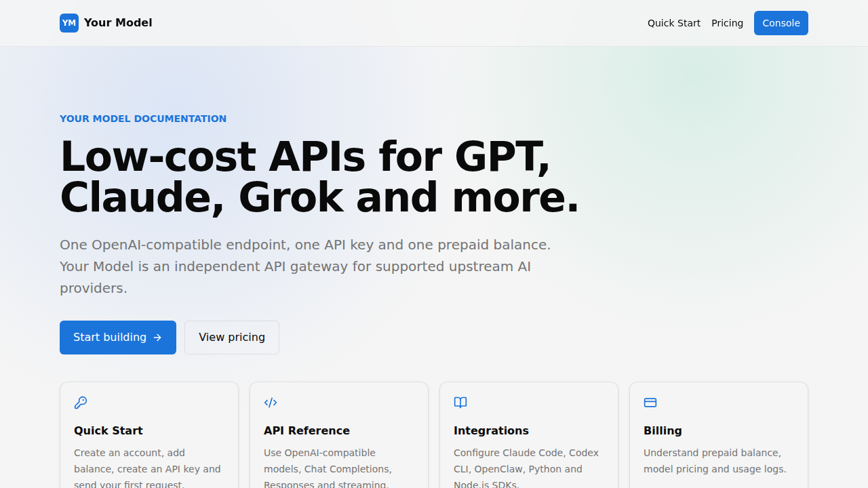Viewport: 868px width, 488px height.
Task: Click 'Create an account, add balance' description
Action: click(147, 468)
